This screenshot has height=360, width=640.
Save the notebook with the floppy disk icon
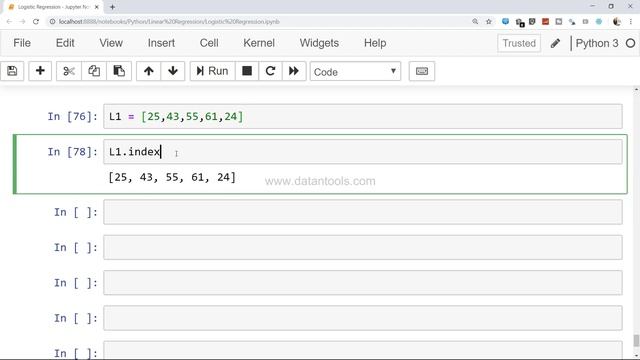tap(12, 71)
